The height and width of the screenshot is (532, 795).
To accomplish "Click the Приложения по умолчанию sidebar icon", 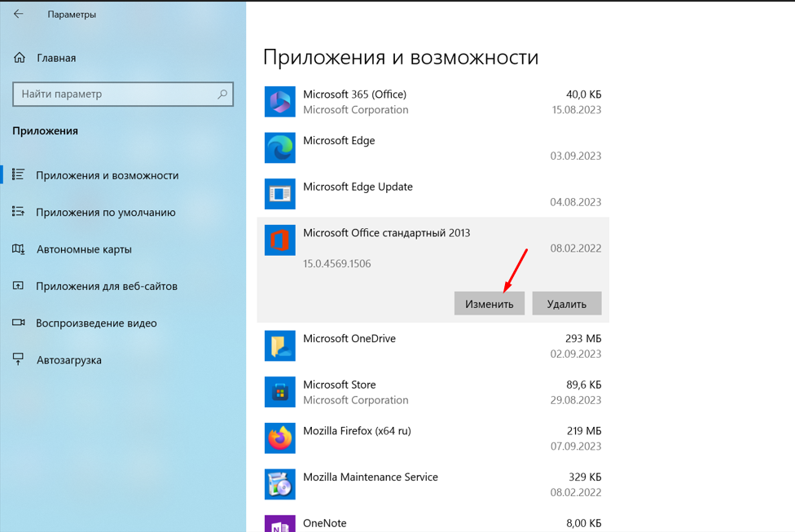I will pyautogui.click(x=18, y=212).
